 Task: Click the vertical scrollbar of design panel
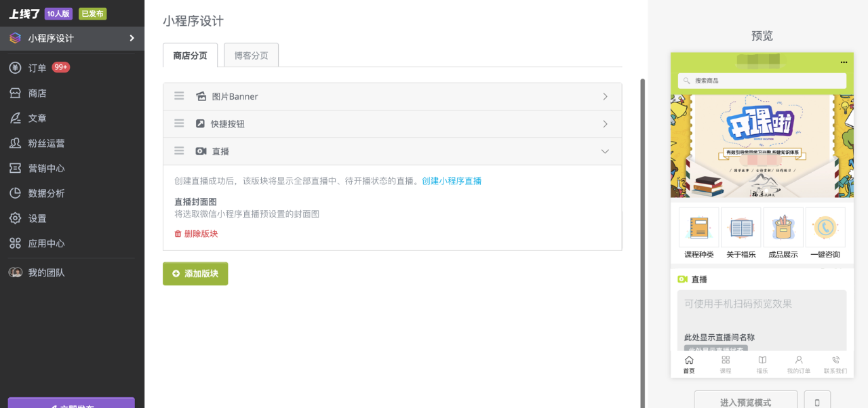643,237
